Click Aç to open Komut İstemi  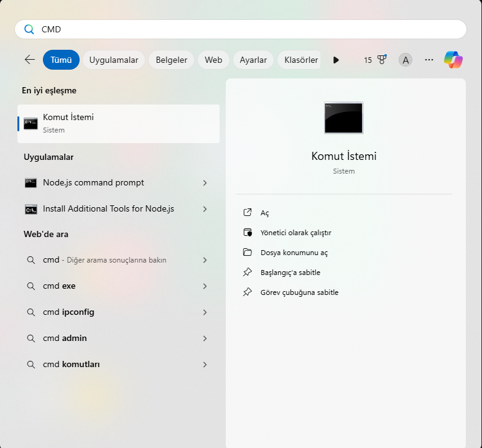click(x=265, y=213)
